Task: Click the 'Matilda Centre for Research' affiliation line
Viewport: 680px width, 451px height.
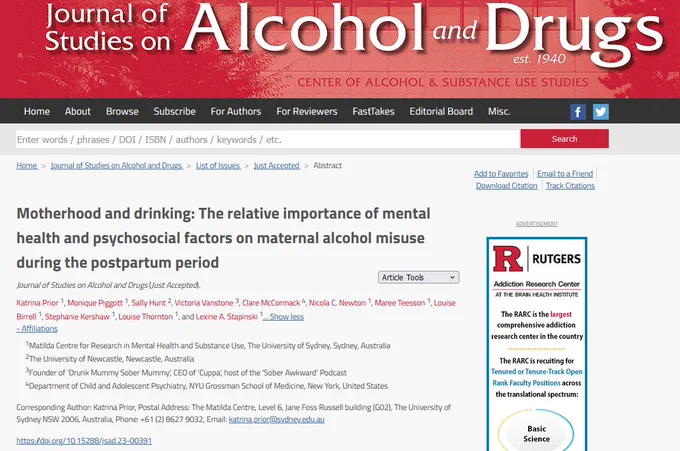Action: coord(208,346)
